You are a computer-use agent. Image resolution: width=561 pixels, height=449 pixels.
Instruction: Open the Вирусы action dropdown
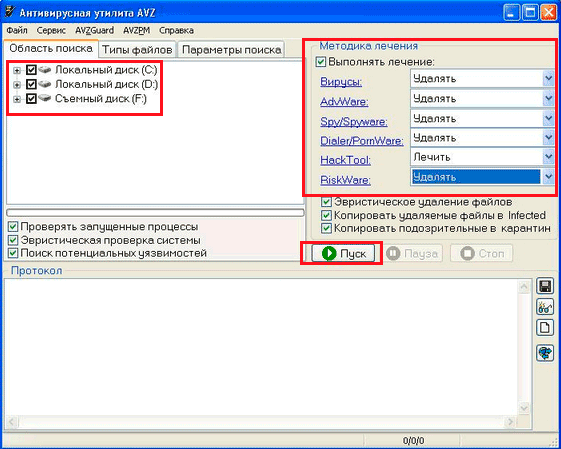click(482, 79)
